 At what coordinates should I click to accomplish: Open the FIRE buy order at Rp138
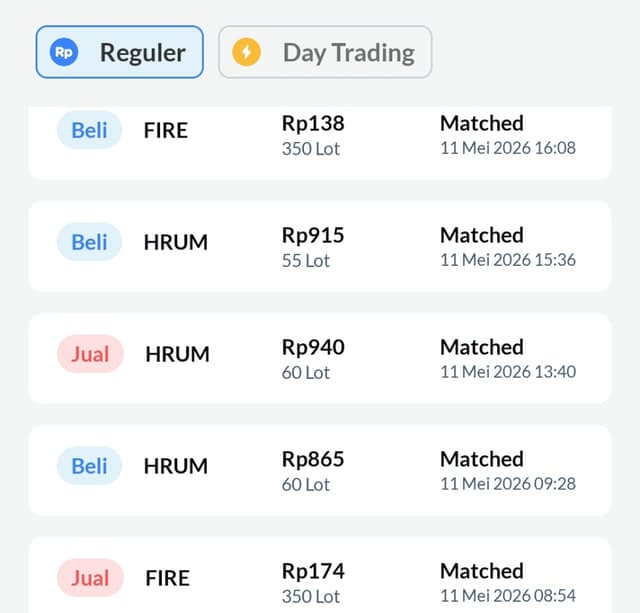pos(320,143)
